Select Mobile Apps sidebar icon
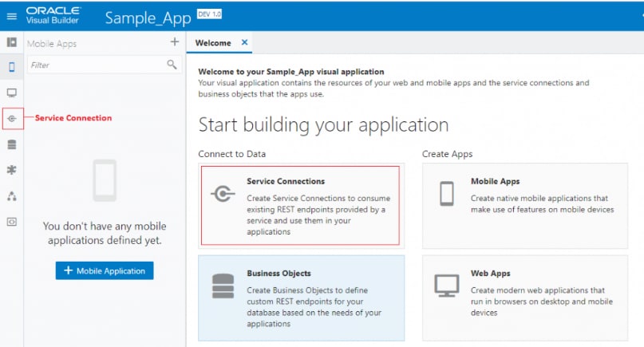Image resolution: width=644 pixels, height=347 pixels. [x=11, y=67]
